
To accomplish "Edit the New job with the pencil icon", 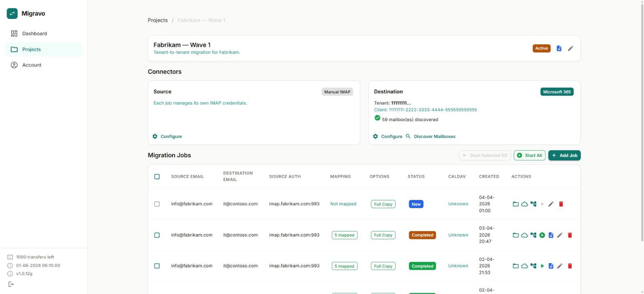I will point(551,204).
